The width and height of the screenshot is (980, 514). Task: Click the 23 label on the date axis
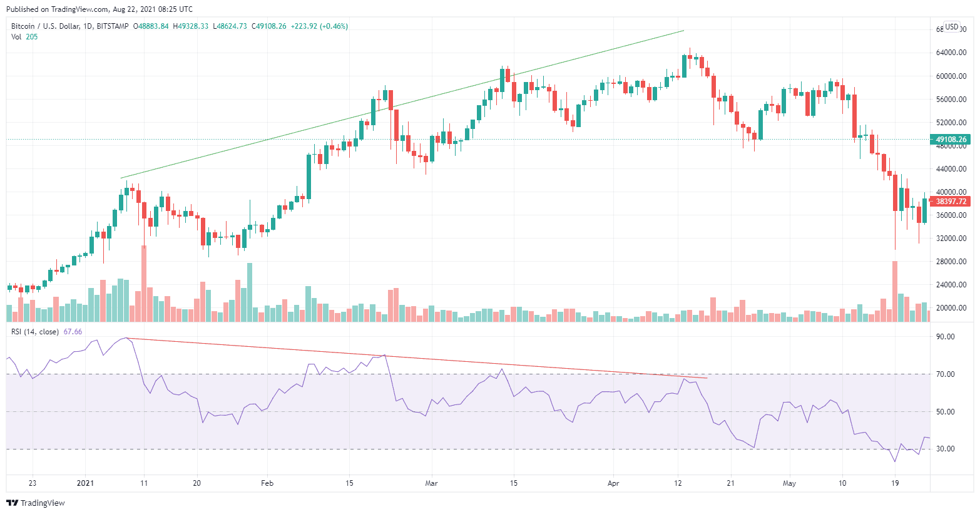tap(33, 483)
